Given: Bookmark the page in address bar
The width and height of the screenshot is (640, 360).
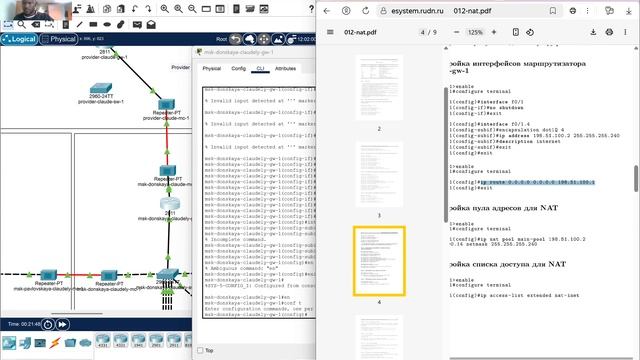Looking at the screenshot, I should 552,11.
